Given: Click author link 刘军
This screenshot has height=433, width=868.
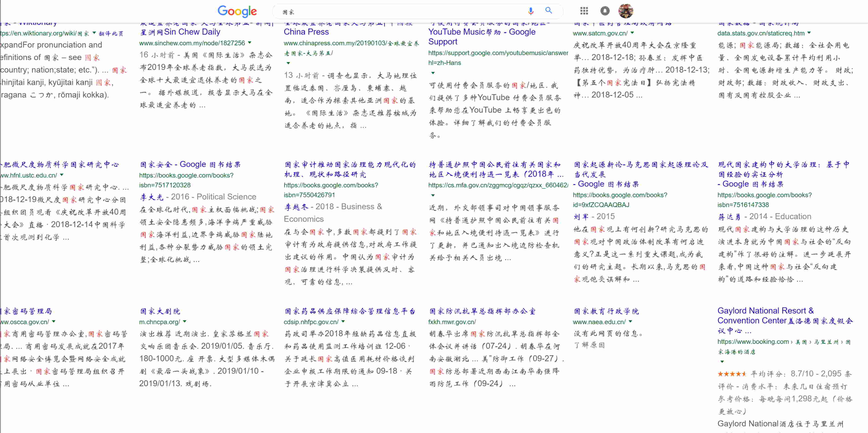Looking at the screenshot, I should coord(581,217).
